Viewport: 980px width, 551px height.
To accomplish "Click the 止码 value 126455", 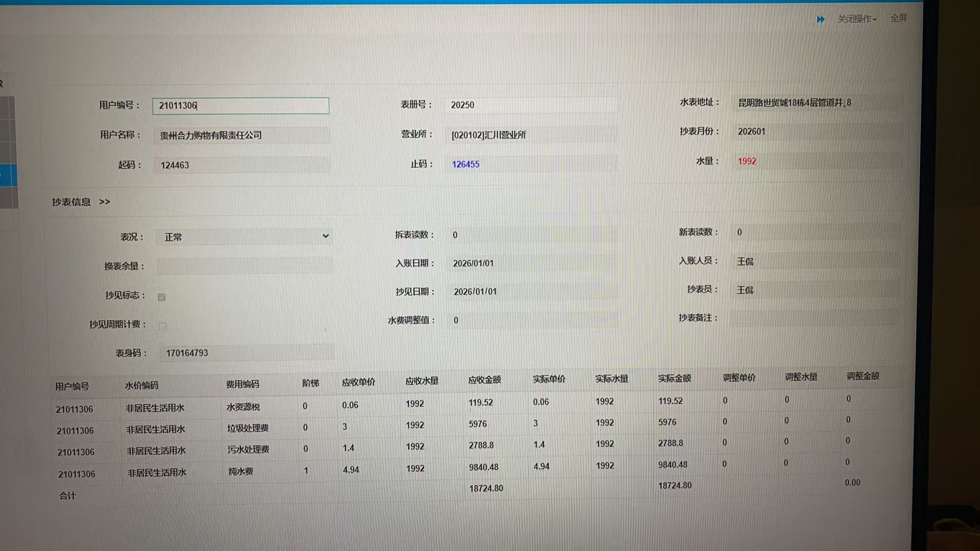I will point(465,164).
